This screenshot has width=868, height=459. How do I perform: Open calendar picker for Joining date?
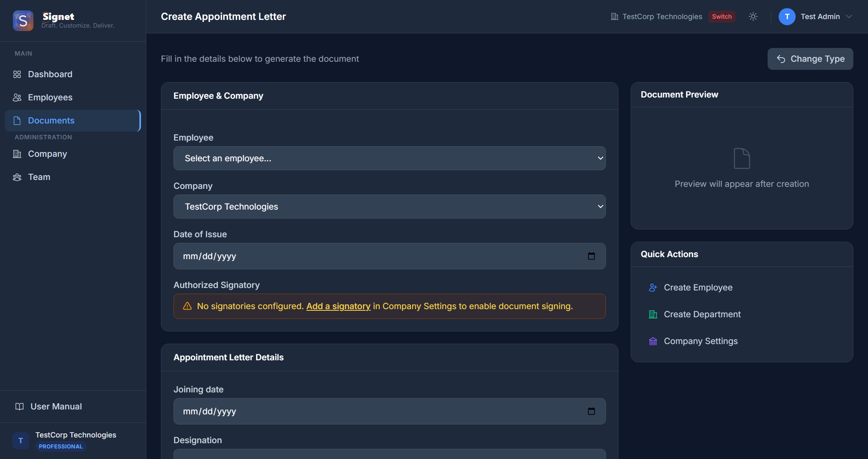(591, 411)
